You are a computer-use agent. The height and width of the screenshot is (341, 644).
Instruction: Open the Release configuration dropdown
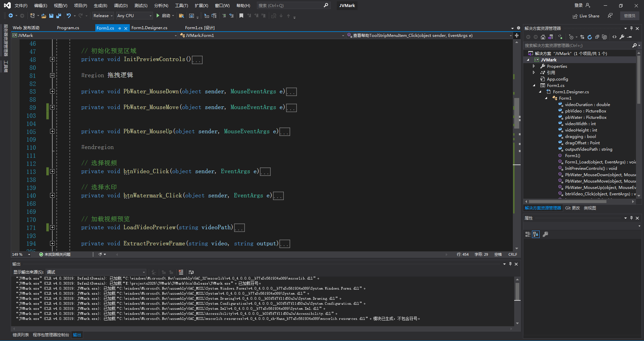point(103,16)
